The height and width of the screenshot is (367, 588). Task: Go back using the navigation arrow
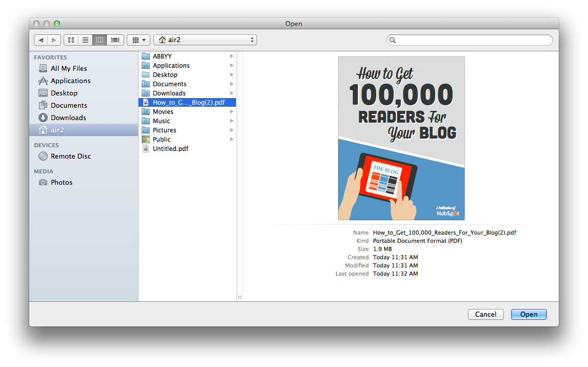[41, 40]
